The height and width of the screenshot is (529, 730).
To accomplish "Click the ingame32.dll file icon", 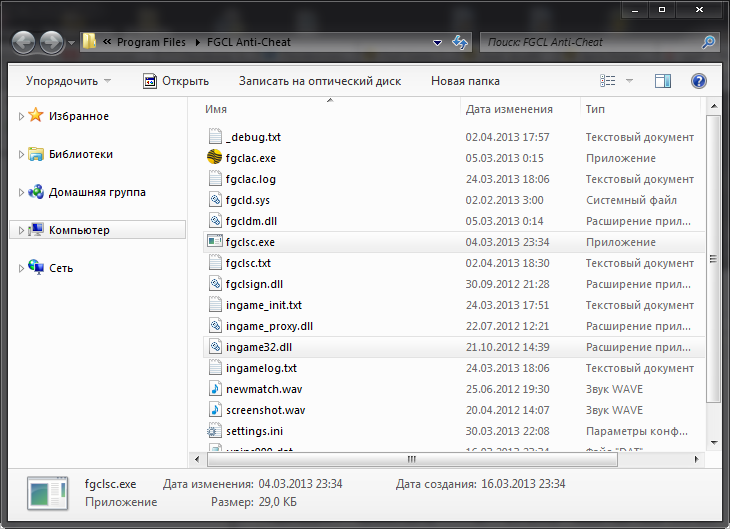I will [215, 346].
